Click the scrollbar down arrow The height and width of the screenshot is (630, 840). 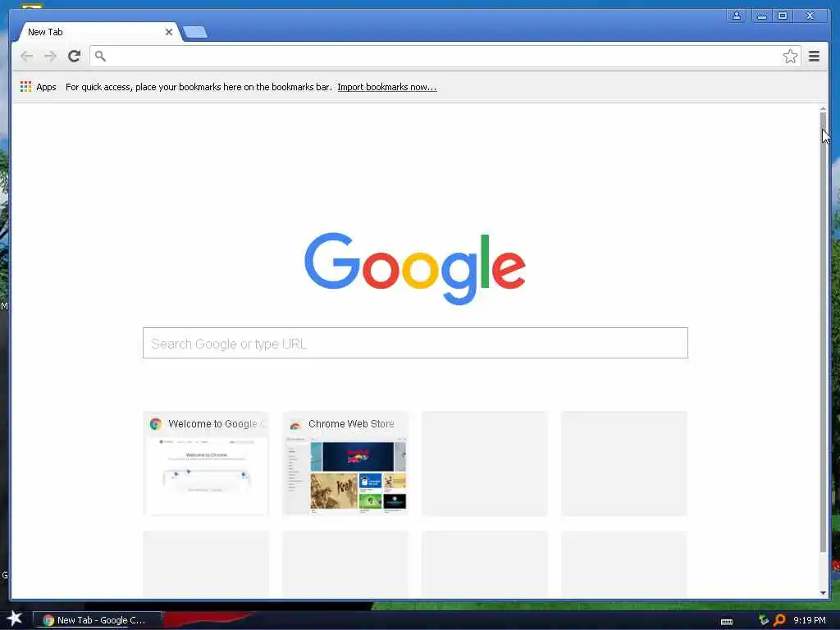tap(823, 593)
